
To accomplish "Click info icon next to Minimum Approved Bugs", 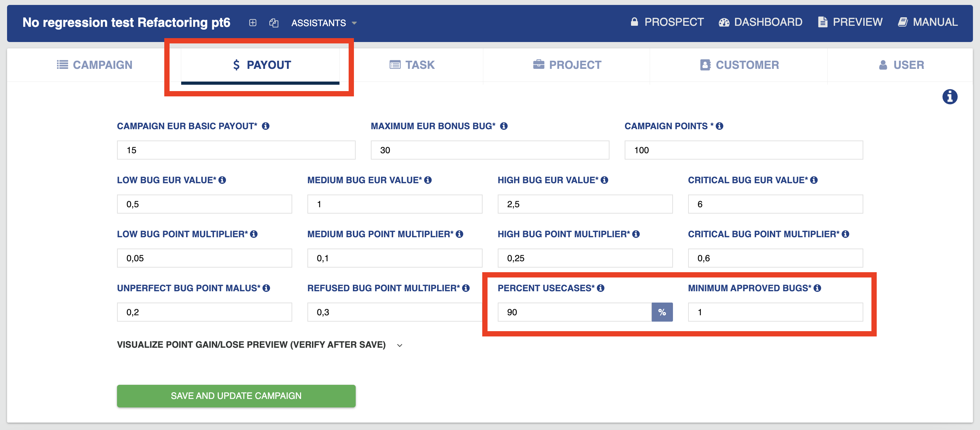I will coord(817,288).
